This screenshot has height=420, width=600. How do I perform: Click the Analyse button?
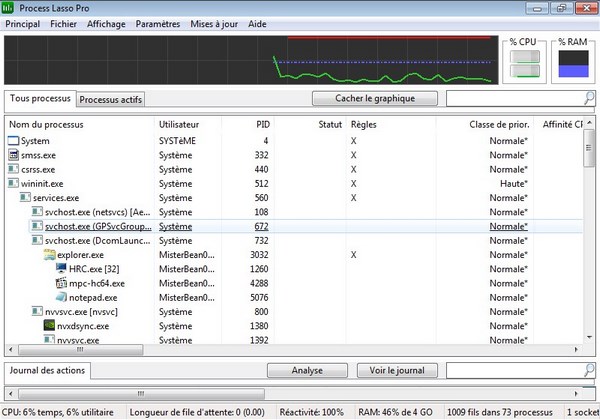(x=307, y=370)
